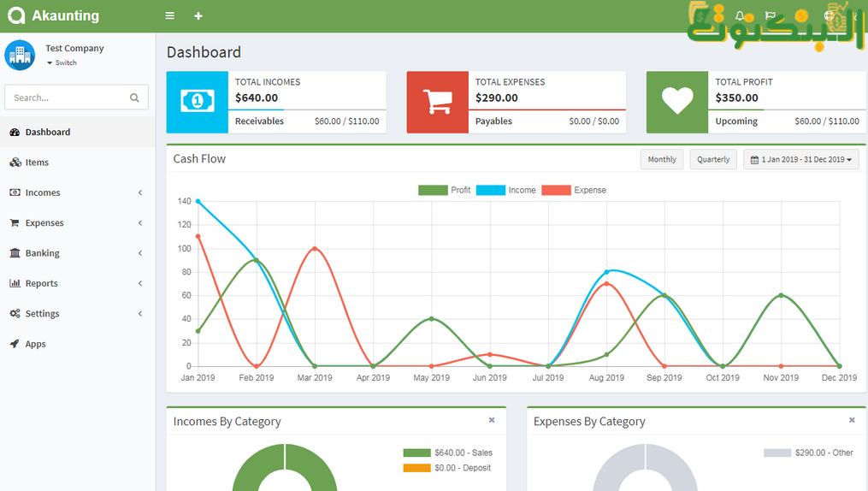
Task: Click the Test Company name
Action: 74,48
